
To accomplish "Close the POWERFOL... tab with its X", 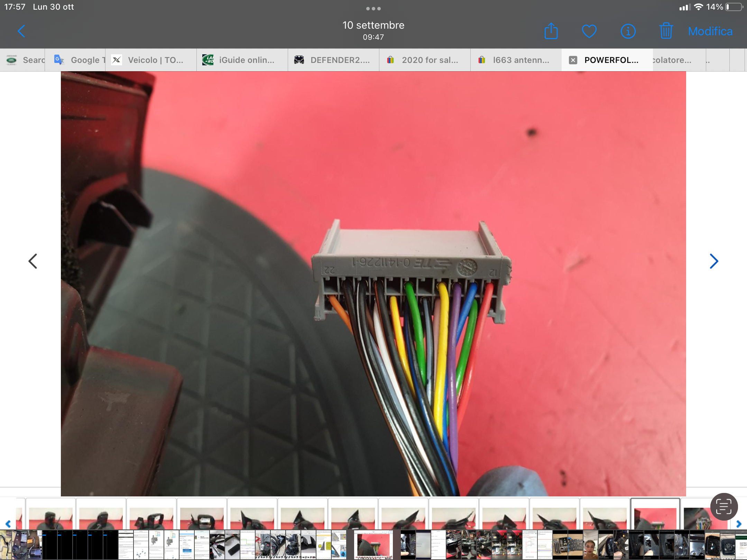I will click(x=573, y=60).
